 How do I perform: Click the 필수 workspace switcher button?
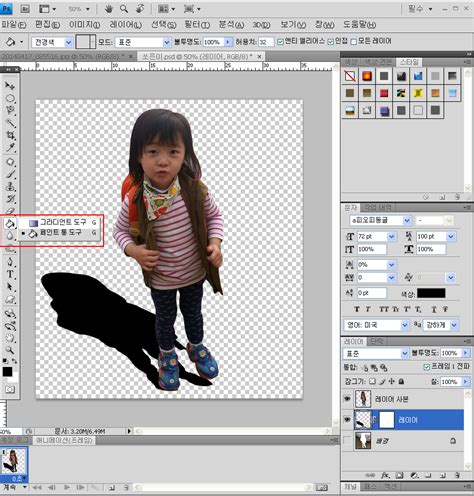(420, 9)
